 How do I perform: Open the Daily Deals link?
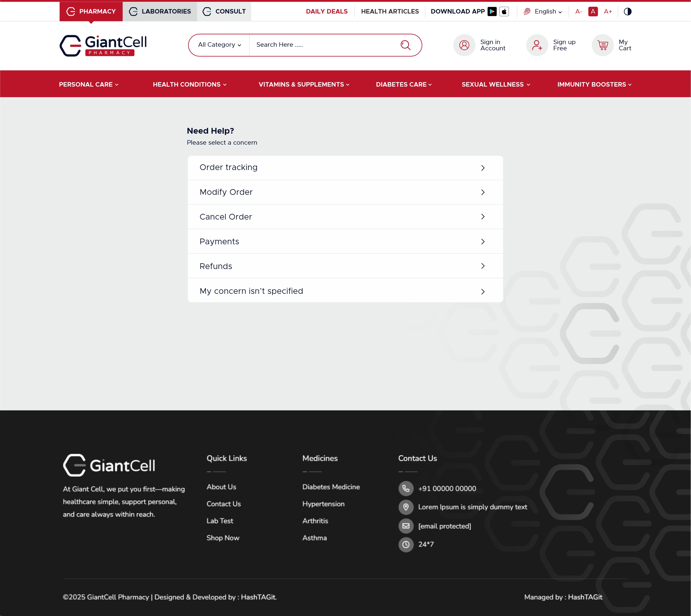coord(326,11)
